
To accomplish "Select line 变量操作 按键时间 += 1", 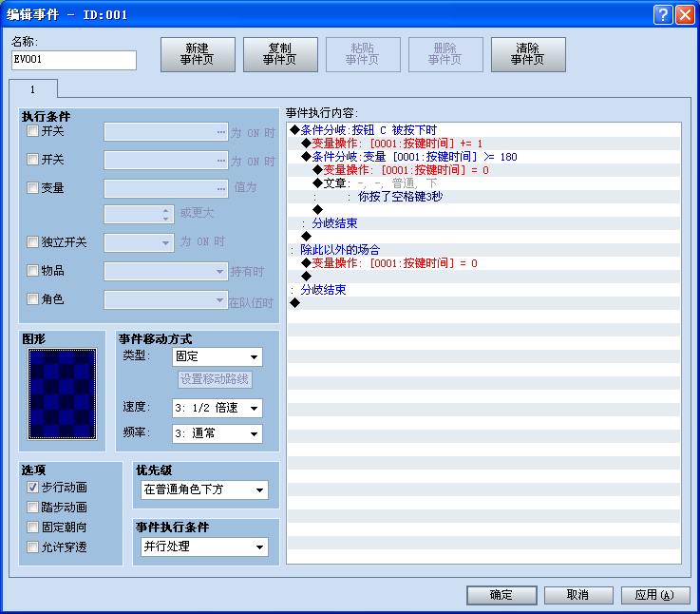I will pyautogui.click(x=484, y=144).
